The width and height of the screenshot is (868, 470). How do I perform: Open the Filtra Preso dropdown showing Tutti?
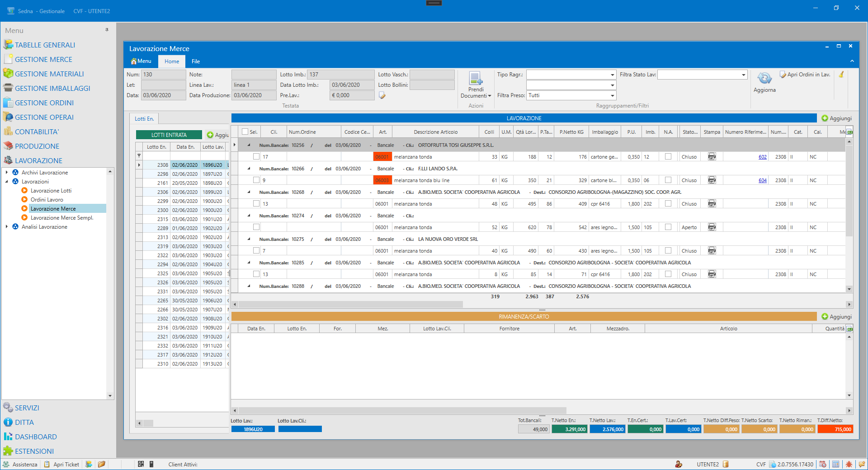(612, 95)
